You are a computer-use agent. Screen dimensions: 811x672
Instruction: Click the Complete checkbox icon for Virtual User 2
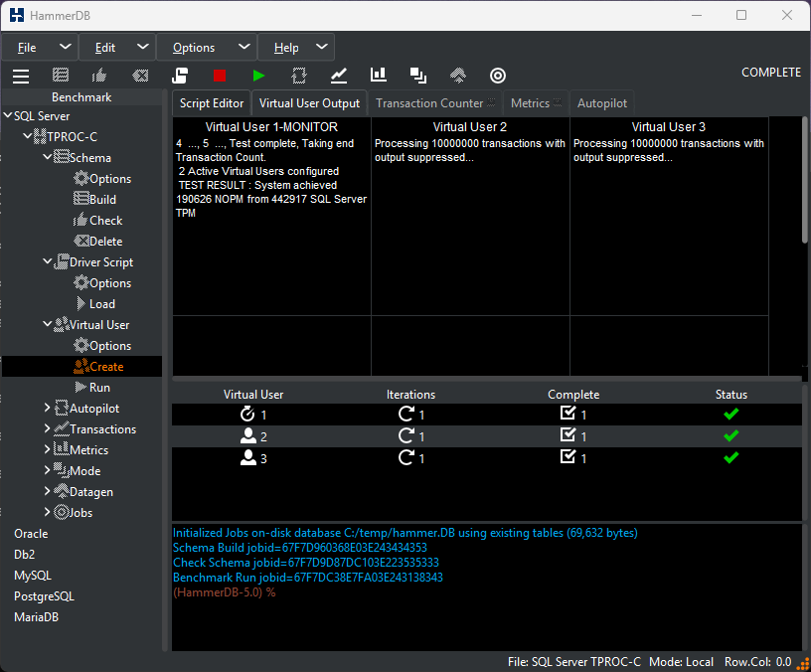(x=568, y=435)
